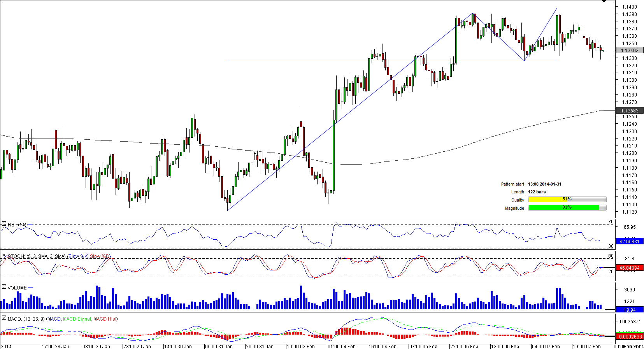Click the blue RSI legend line
Viewport: 644px width, 349px height.
coord(30,224)
